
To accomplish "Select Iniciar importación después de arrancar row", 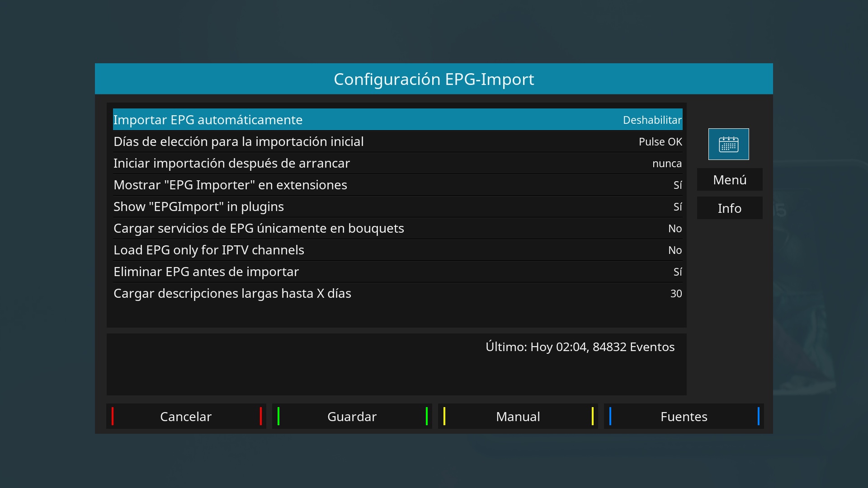I will [231, 163].
